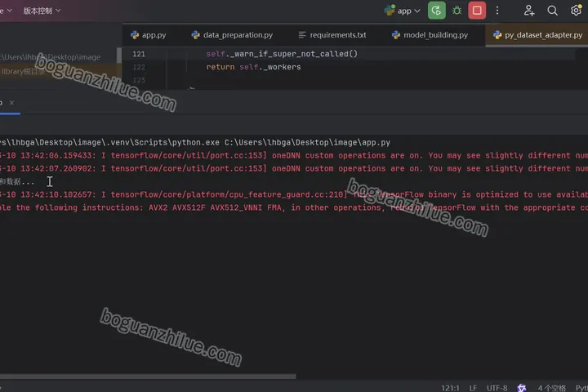Click line number 121 in gutter

click(x=139, y=54)
